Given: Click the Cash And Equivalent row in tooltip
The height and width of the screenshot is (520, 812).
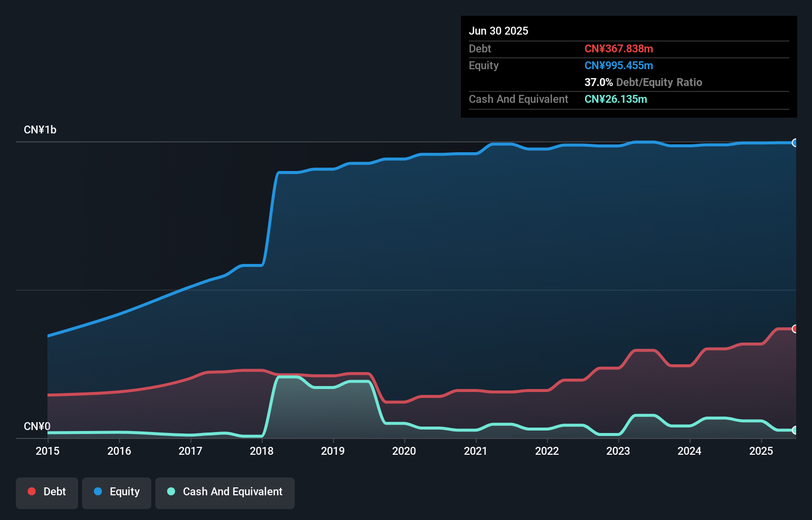Looking at the screenshot, I should 518,99.
